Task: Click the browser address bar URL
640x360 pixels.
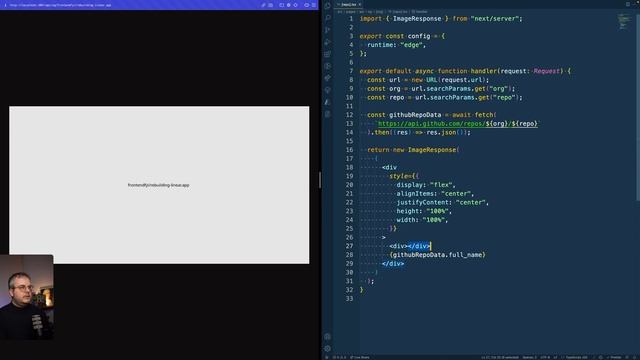Action: coord(60,5)
